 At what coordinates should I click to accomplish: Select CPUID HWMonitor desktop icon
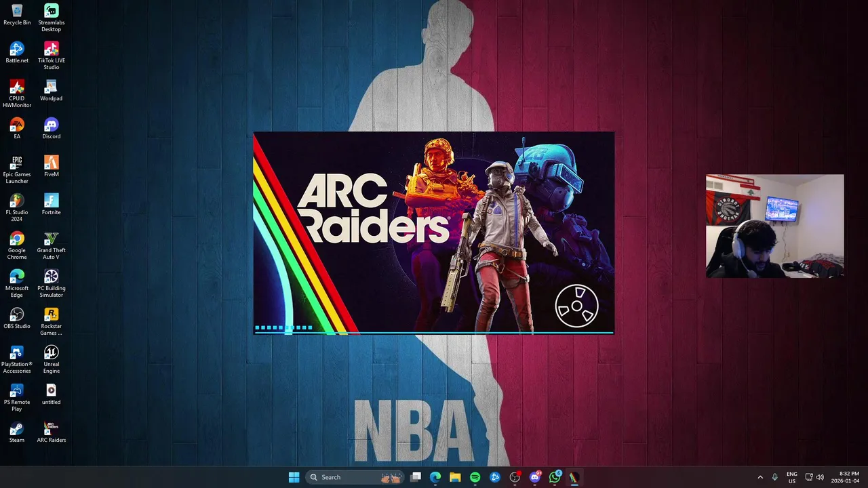pos(17,94)
